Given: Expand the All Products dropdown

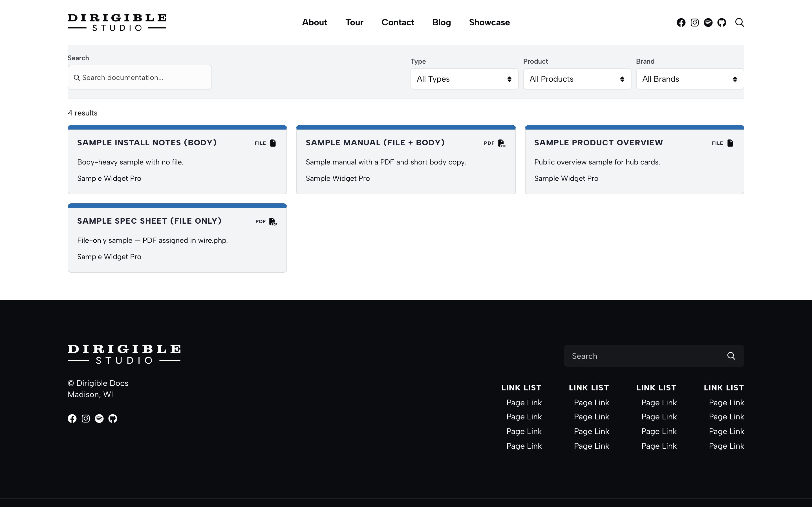Looking at the screenshot, I should pos(577,79).
